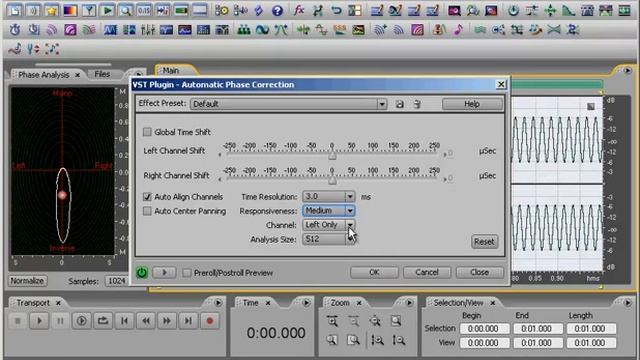The height and width of the screenshot is (360, 640).
Task: Click the green play-arrow icon in top toolbar
Action: [107, 10]
